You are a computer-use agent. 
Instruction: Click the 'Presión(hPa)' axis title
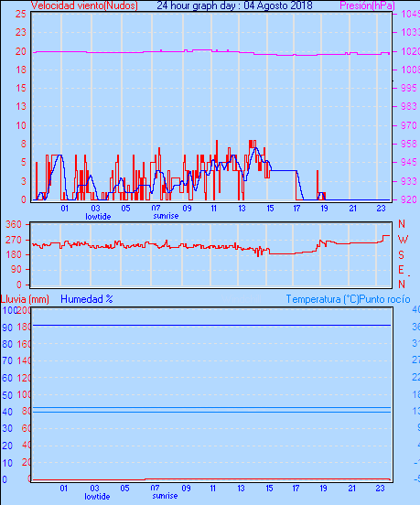368,5
